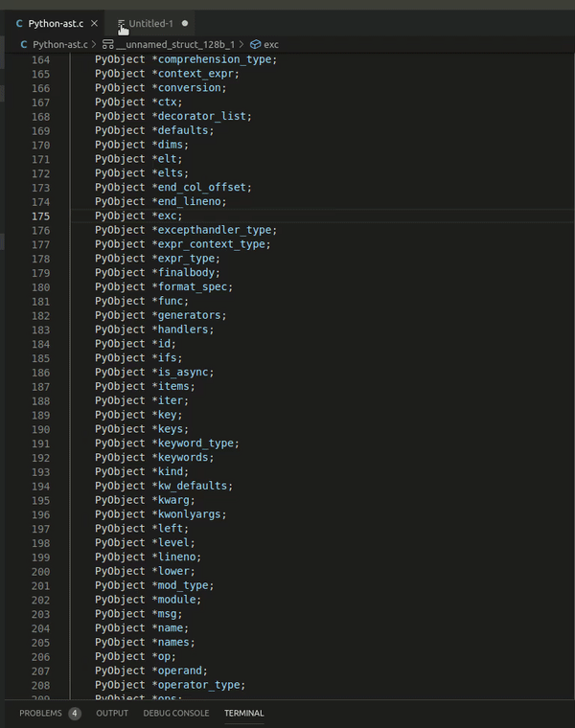Click the text file icon on Untitled-1 tab
The height and width of the screenshot is (728, 575).
pyautogui.click(x=121, y=23)
